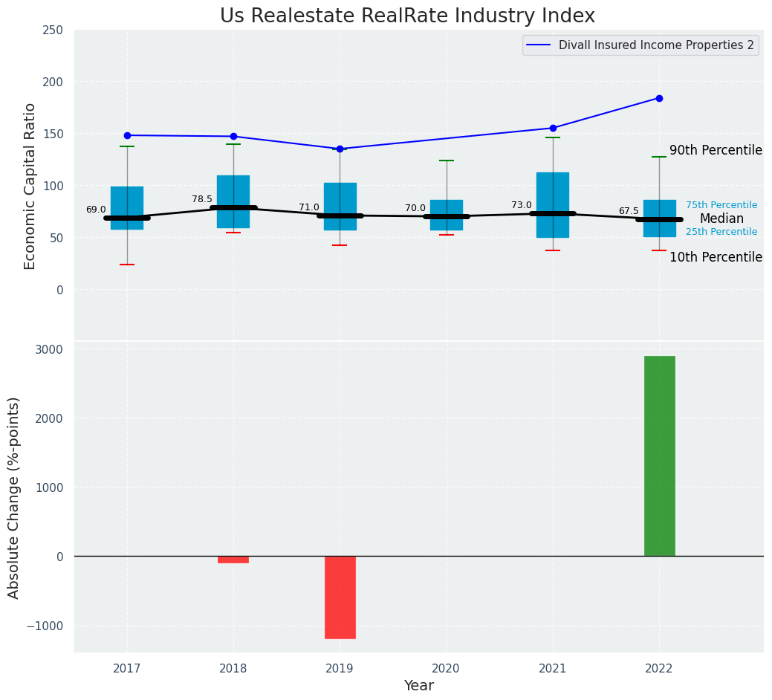772x700 pixels.
Task: Click the large red 2019 change bar
Action: [340, 597]
